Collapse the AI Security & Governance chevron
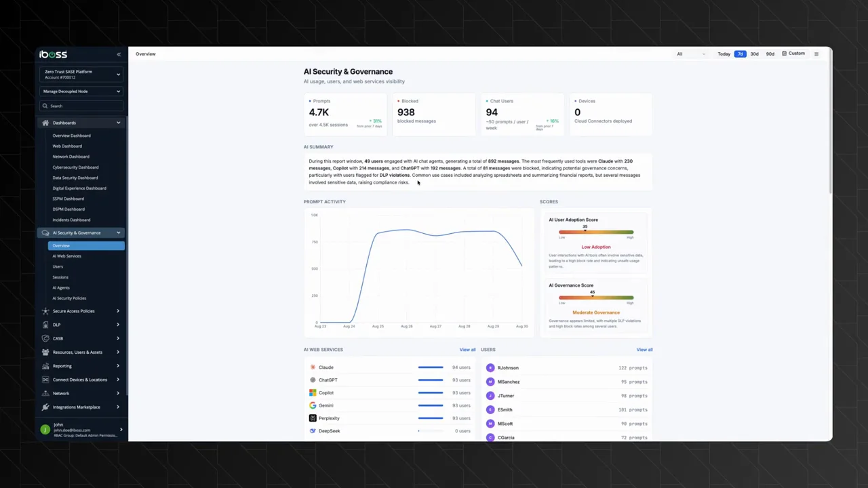The image size is (868, 488). (118, 232)
